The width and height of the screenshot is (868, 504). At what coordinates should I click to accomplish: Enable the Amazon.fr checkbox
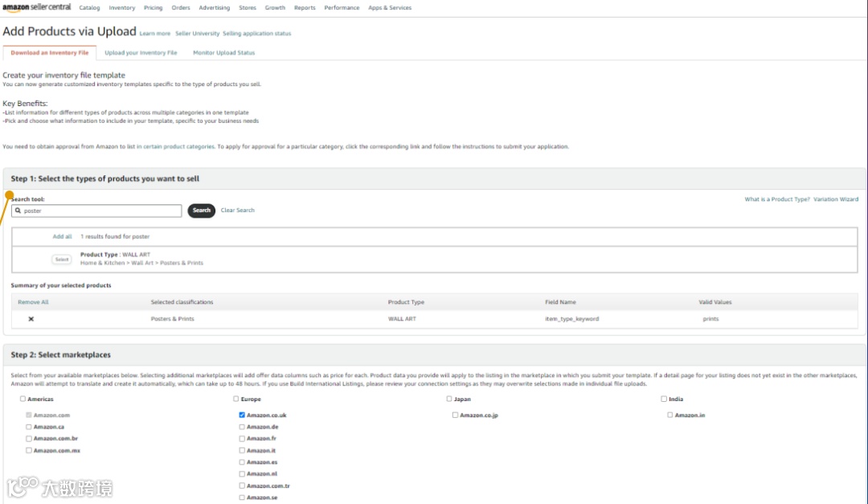(x=242, y=439)
